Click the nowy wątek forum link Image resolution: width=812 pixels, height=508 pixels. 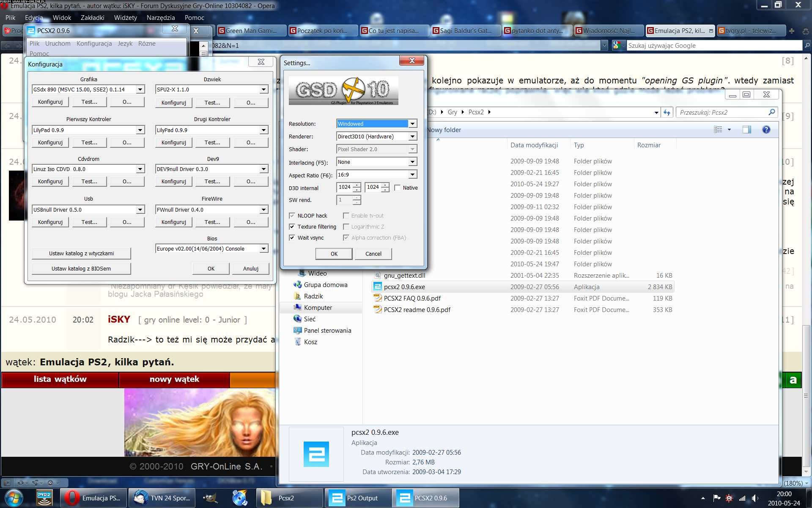pos(174,379)
